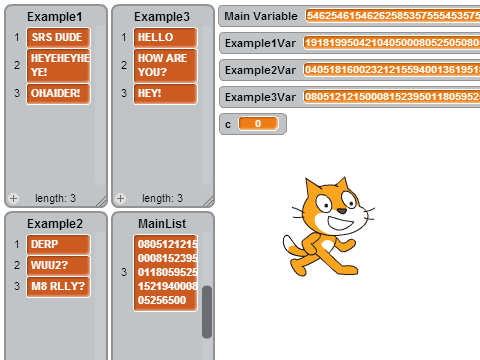This screenshot has width=480, height=360.
Task: Click the plus icon in the Example1 list
Action: [14, 199]
